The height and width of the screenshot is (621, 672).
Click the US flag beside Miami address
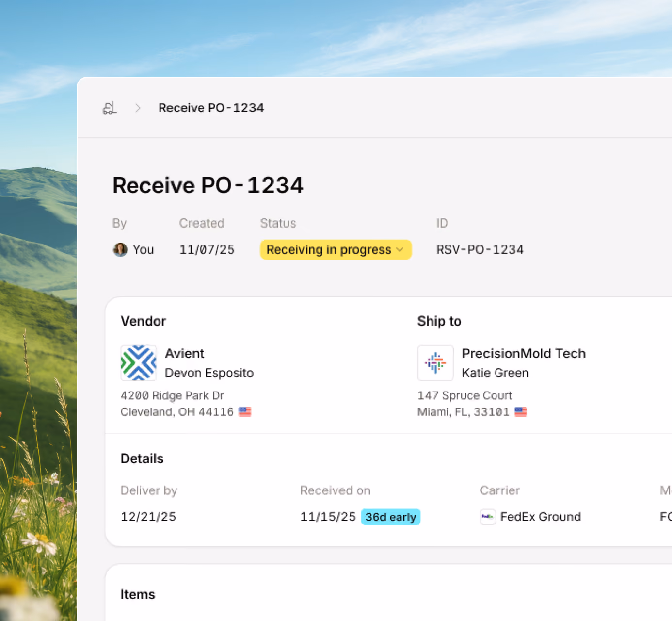tap(521, 412)
